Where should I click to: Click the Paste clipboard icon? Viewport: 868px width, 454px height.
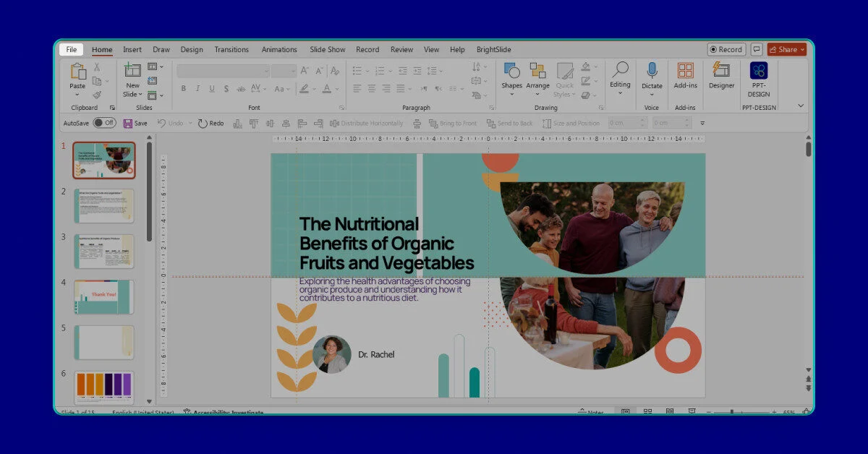click(77, 72)
